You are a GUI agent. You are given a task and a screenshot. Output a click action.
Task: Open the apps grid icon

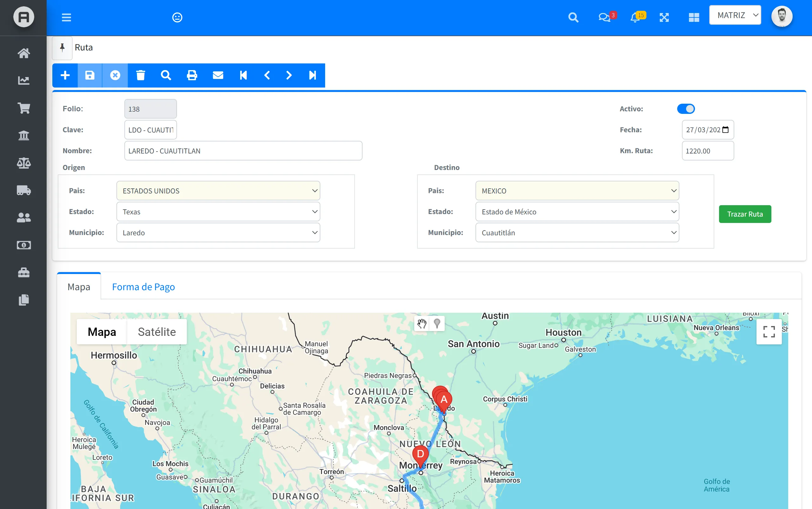pyautogui.click(x=694, y=17)
